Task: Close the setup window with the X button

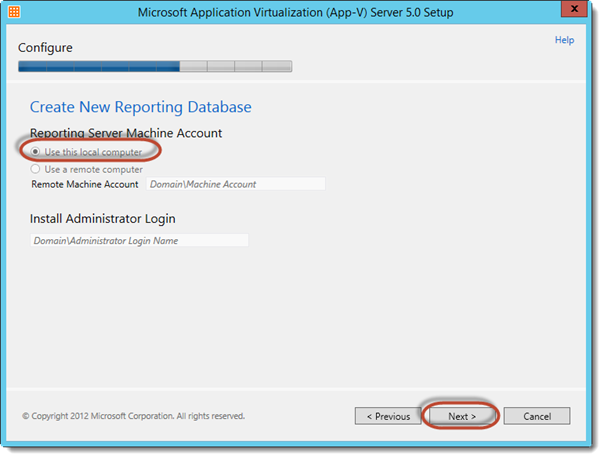Action: pyautogui.click(x=574, y=8)
